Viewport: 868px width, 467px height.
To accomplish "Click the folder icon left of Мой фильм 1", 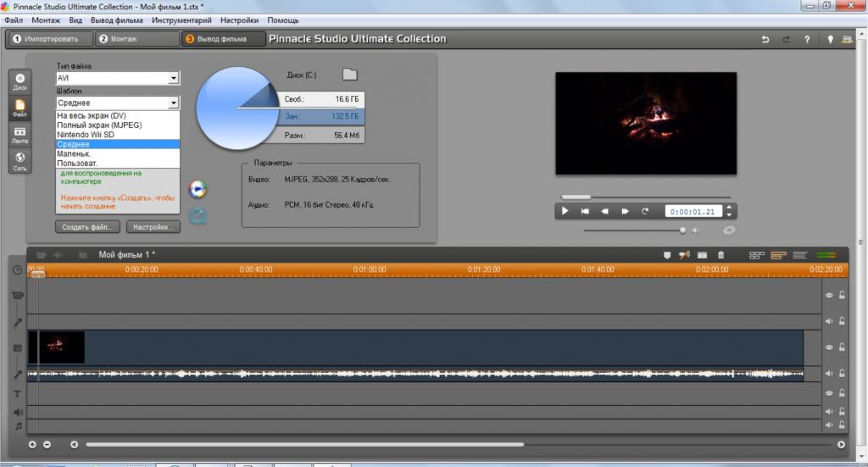I will tap(82, 255).
